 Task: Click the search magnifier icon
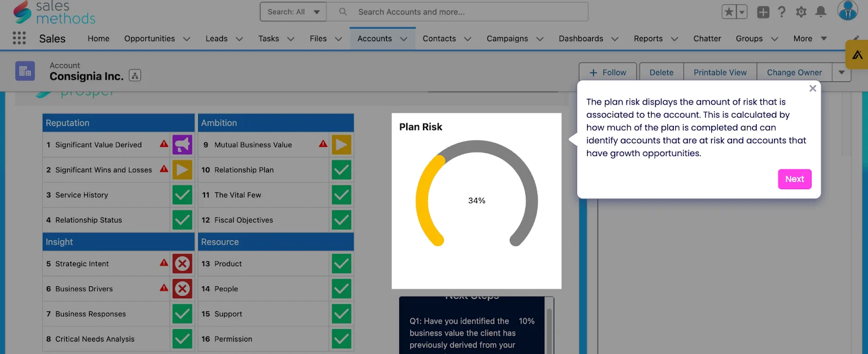tap(343, 11)
